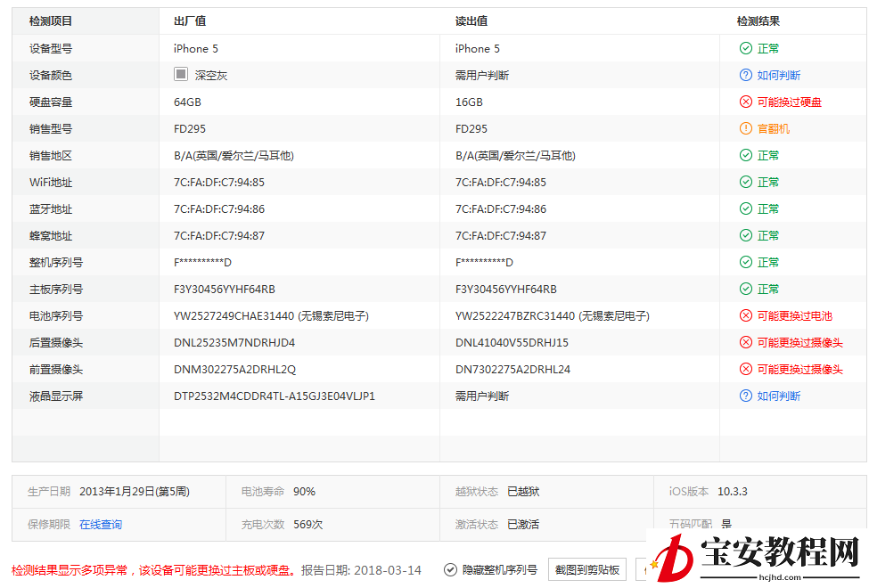Select factory cellular address 7C:FA:DF:C7:94:87

click(x=219, y=235)
